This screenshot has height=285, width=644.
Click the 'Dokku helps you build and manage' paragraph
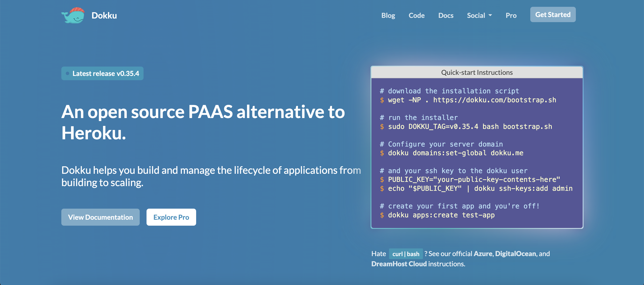pyautogui.click(x=211, y=176)
